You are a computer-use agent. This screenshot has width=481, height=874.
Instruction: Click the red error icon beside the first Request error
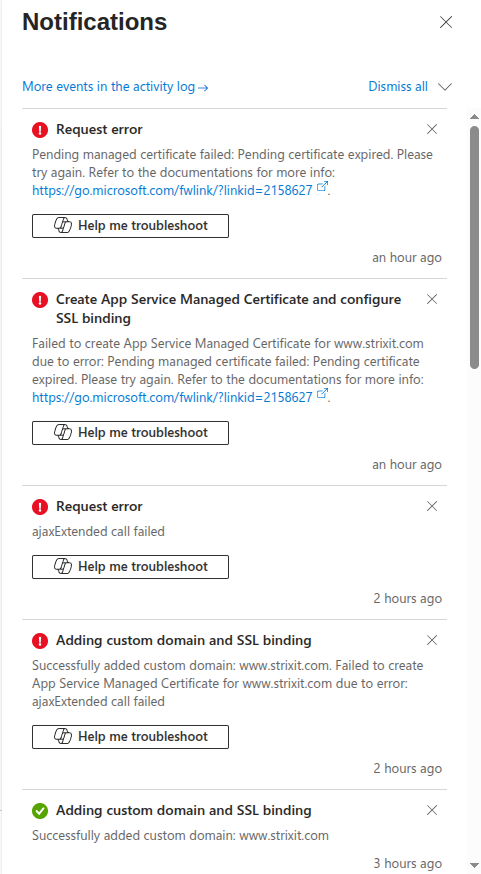[40, 130]
